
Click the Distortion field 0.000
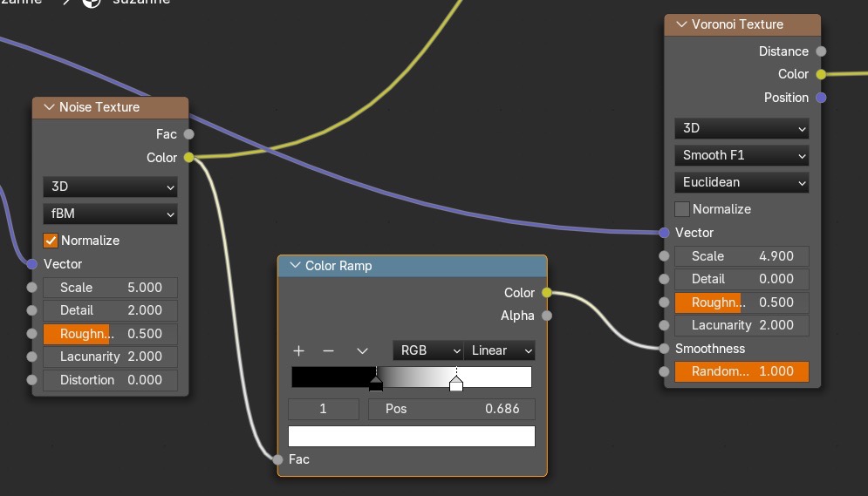point(110,380)
